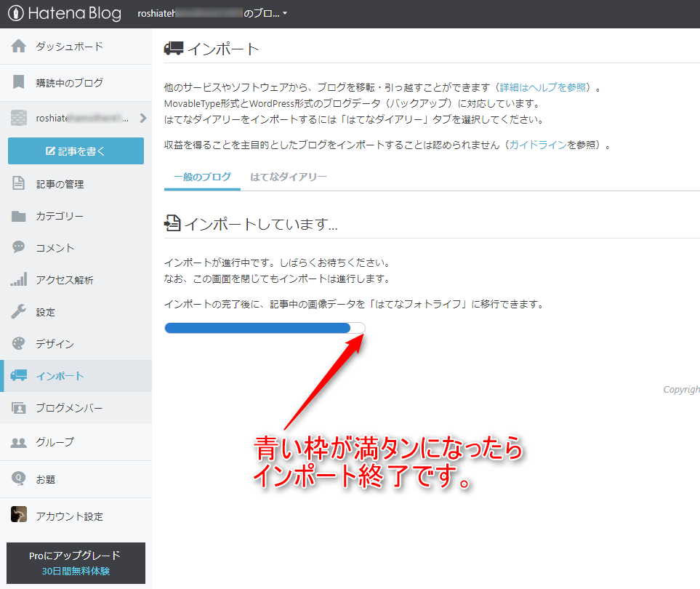
Task: Open 記事の管理 in sidebar
Action: click(x=60, y=184)
